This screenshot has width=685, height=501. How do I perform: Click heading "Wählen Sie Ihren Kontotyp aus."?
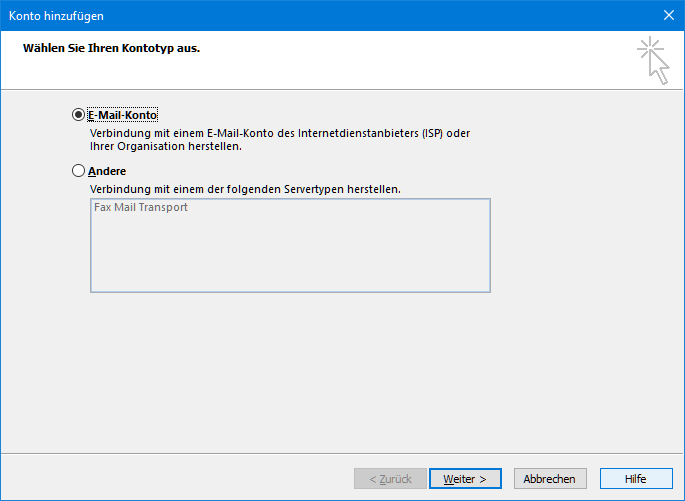112,48
